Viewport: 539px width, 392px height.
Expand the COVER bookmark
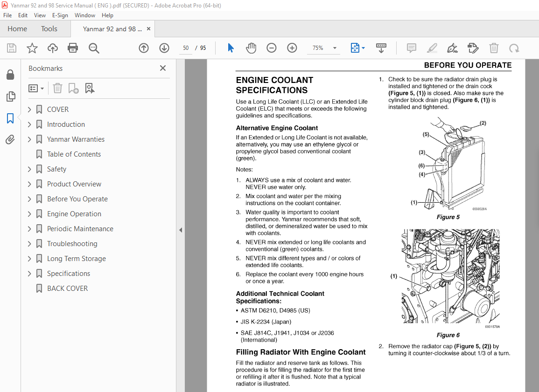coord(29,110)
